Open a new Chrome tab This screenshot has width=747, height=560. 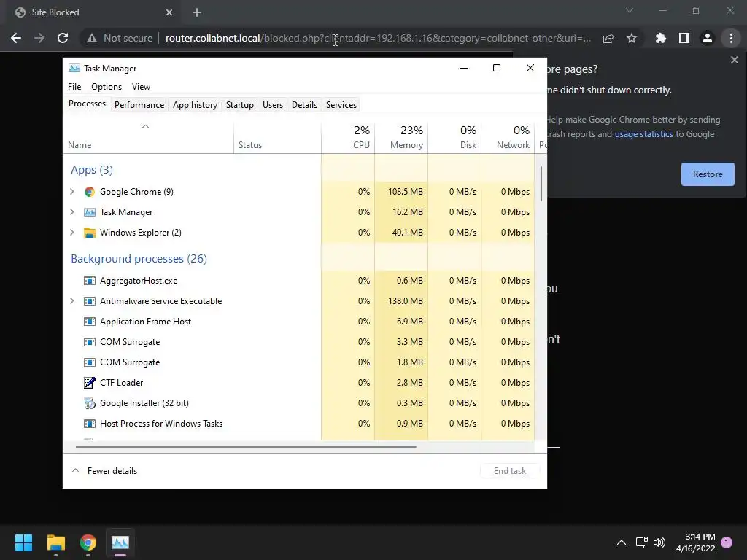[x=197, y=12]
